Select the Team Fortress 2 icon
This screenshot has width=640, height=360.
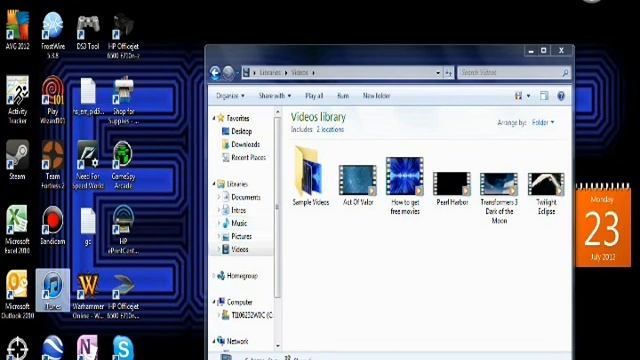[x=53, y=165]
